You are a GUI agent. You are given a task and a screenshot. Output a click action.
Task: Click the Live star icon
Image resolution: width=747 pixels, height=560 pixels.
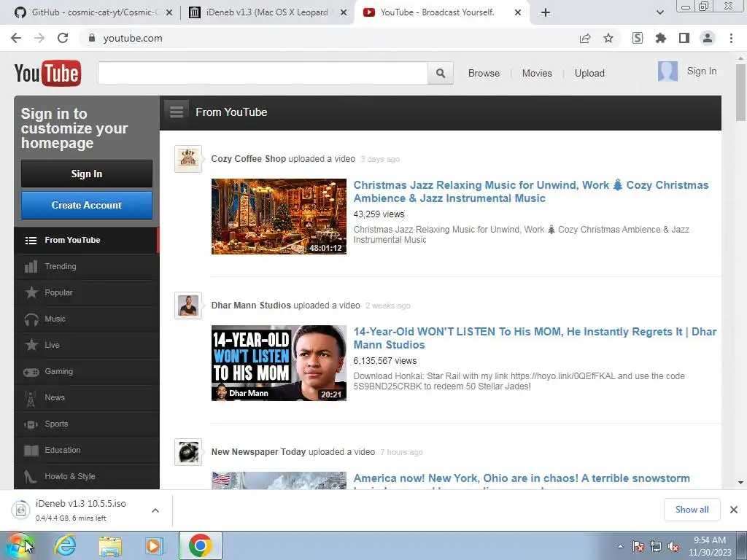(x=31, y=345)
